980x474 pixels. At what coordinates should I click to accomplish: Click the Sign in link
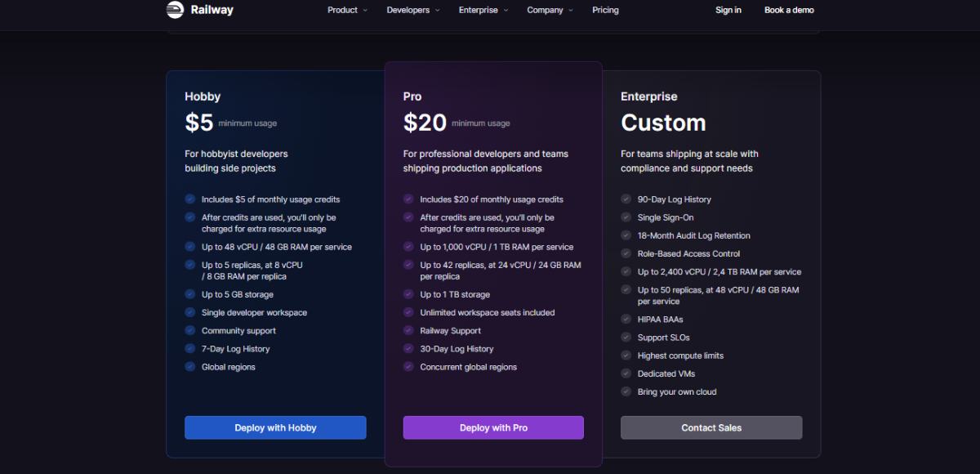728,10
